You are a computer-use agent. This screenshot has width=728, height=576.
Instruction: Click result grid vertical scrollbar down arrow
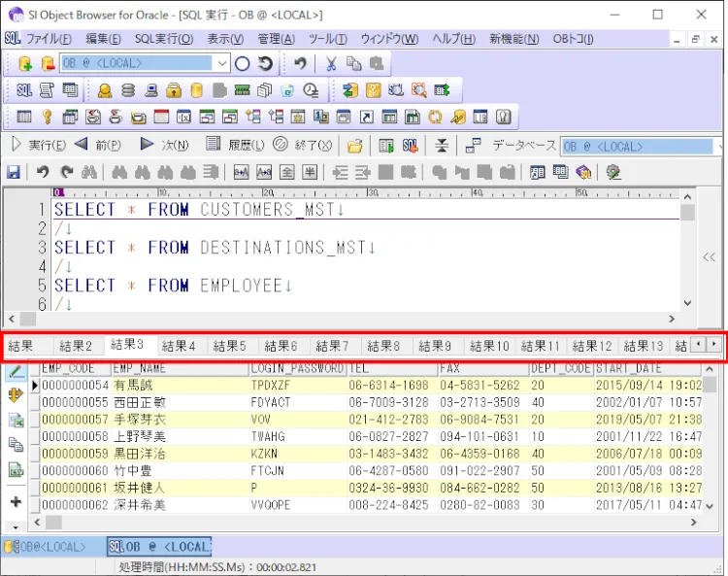(x=710, y=506)
